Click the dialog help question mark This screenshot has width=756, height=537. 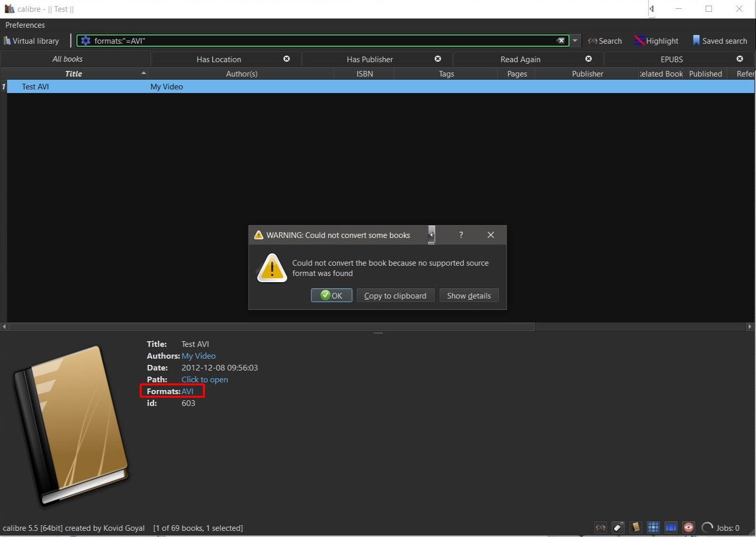point(461,235)
